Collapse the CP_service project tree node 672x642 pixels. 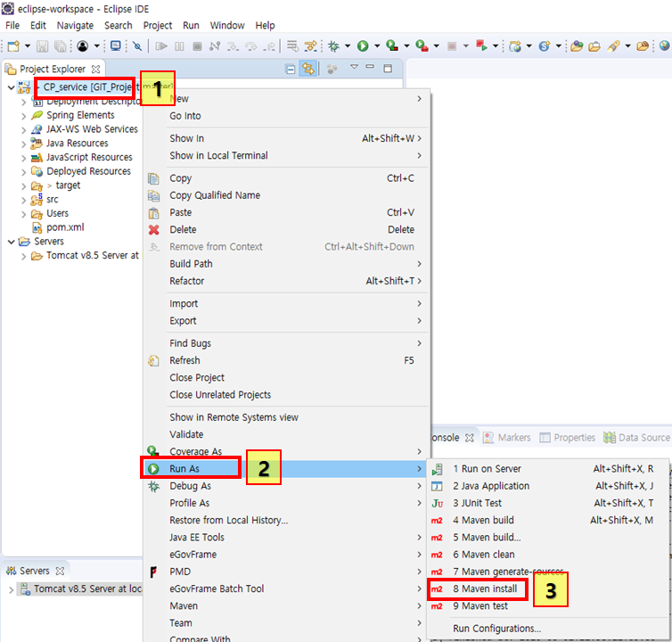point(12,87)
